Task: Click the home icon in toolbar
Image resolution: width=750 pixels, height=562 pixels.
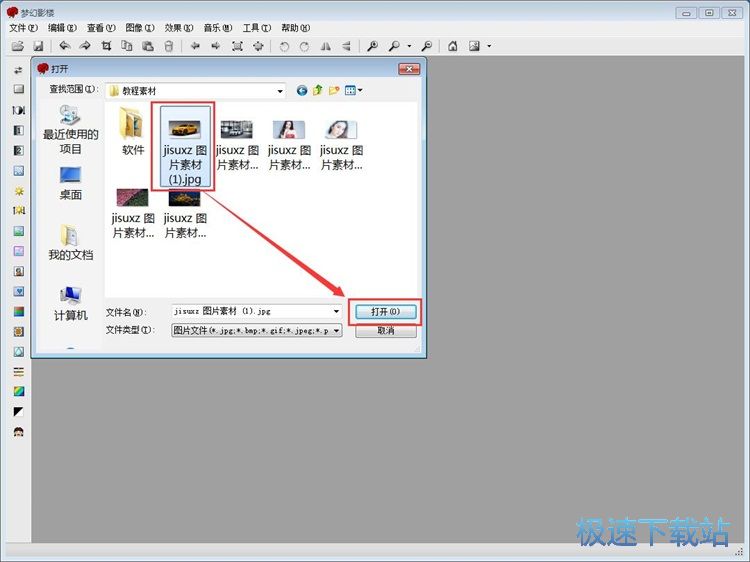Action: click(452, 46)
